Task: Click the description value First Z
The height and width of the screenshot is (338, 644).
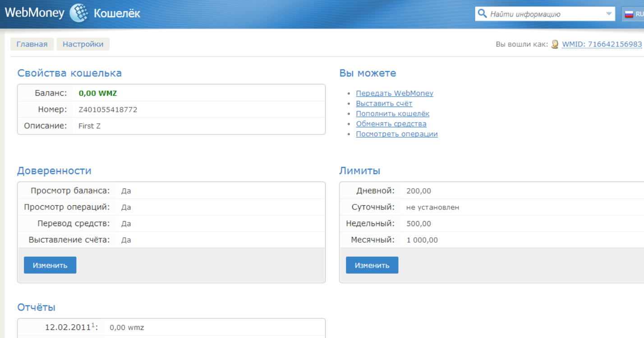Action: 89,126
